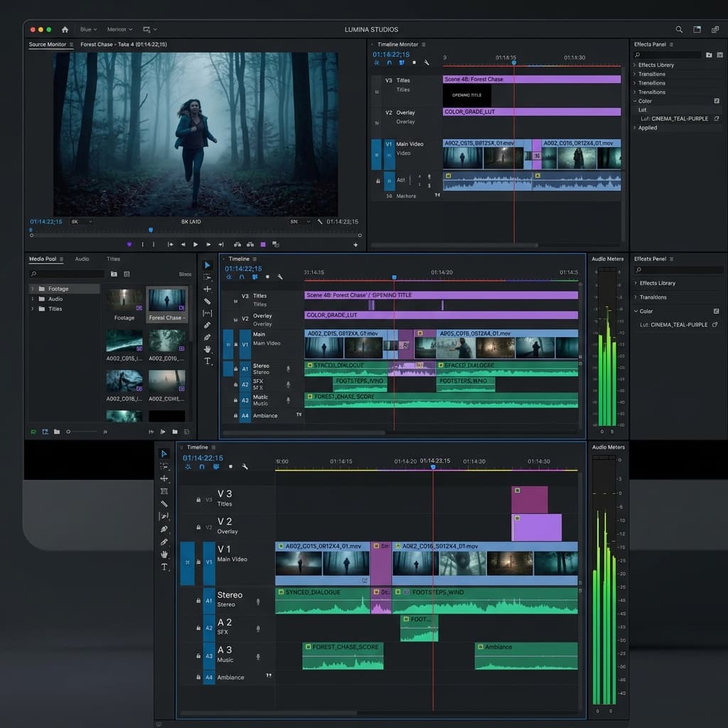The height and width of the screenshot is (728, 728).
Task: Open the Blue dropdown in the top bar
Action: [x=88, y=29]
